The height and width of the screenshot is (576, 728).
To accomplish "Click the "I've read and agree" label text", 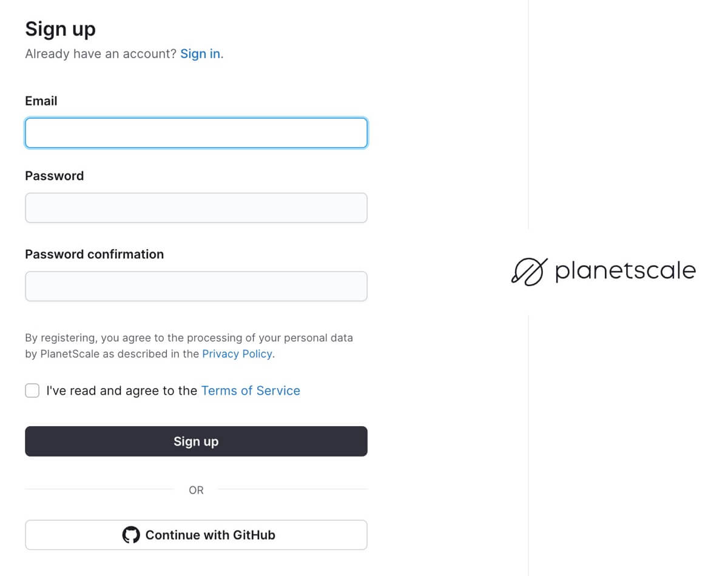I will coord(121,390).
